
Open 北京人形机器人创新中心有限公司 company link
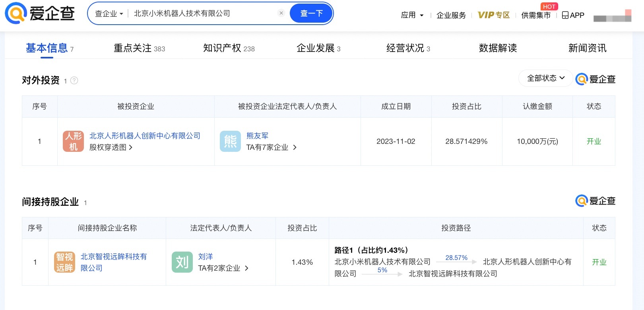click(145, 136)
